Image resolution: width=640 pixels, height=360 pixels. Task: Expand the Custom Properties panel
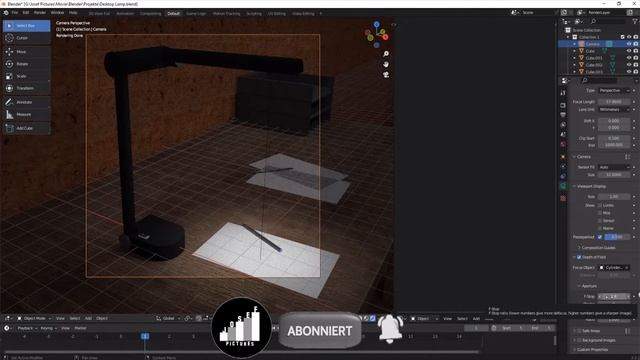591,350
